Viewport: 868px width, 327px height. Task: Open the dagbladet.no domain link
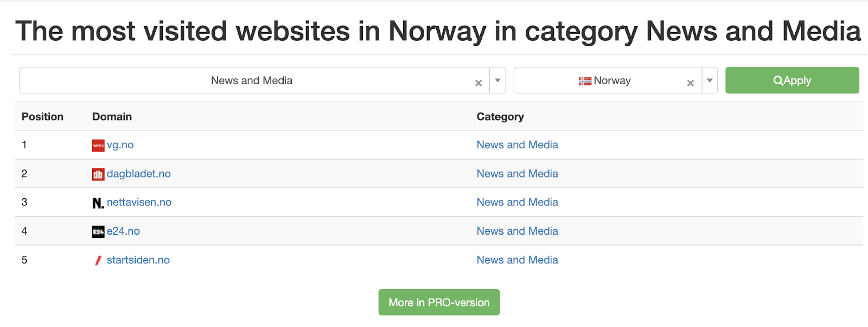coord(139,174)
